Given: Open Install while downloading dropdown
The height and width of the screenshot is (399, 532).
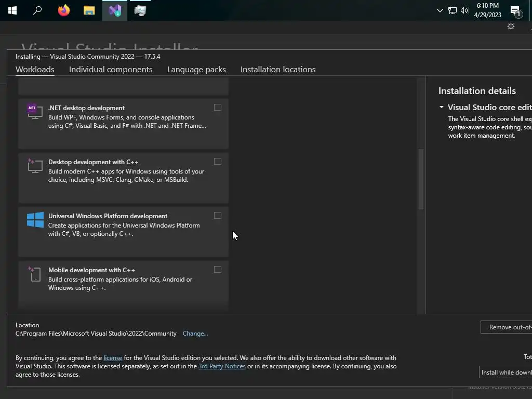Looking at the screenshot, I should coord(506,372).
